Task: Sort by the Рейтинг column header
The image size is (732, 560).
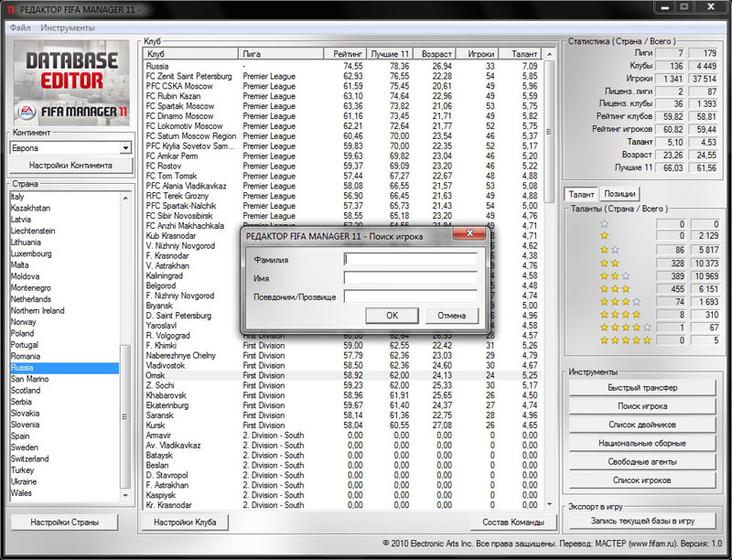Action: [345, 54]
